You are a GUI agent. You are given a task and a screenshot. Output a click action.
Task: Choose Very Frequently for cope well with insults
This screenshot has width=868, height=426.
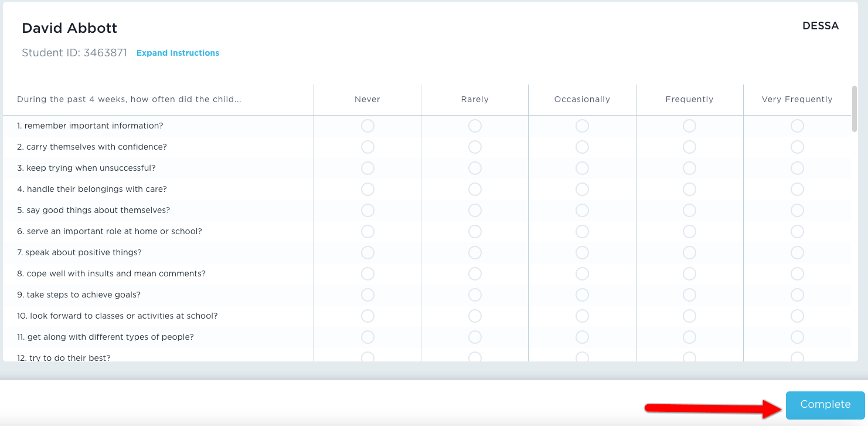point(797,274)
